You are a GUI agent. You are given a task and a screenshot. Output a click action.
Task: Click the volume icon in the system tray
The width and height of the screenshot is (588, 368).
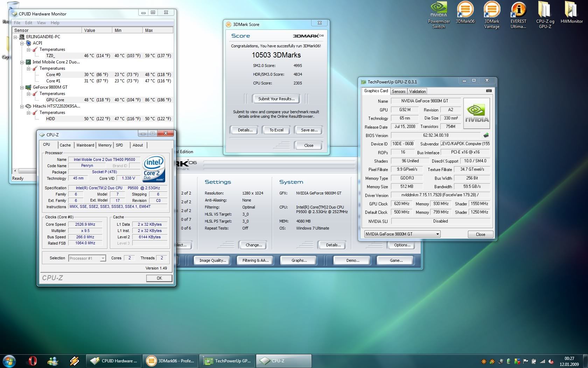point(551,361)
